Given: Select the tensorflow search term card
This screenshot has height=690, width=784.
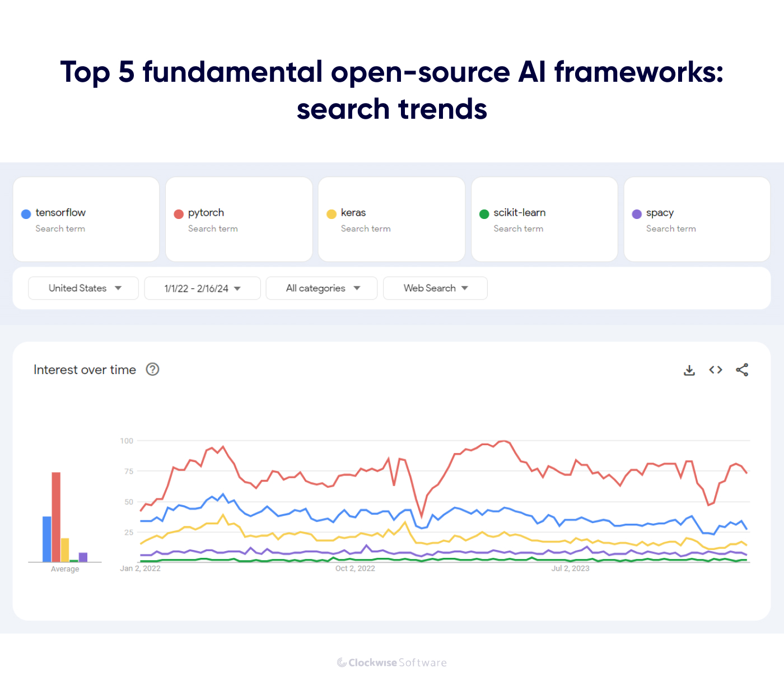Looking at the screenshot, I should pyautogui.click(x=86, y=219).
